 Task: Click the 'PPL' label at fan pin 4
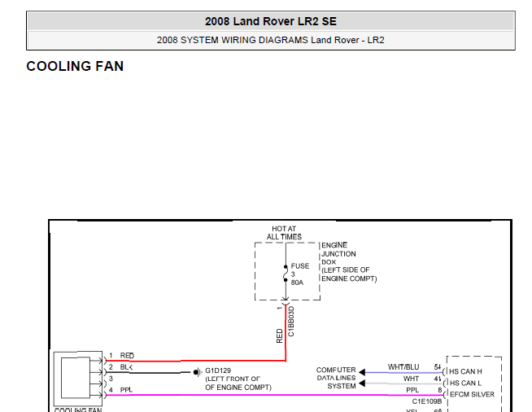126,390
